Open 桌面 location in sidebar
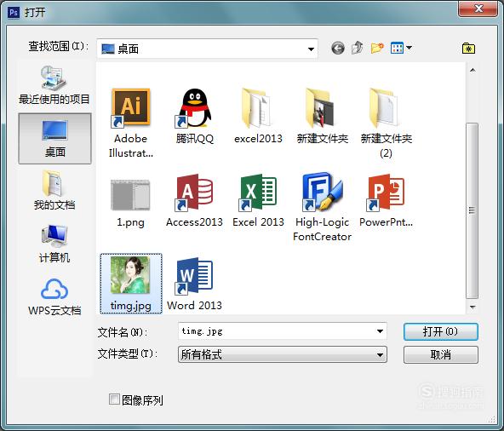Viewport: 504px width, 431px height. (x=54, y=138)
